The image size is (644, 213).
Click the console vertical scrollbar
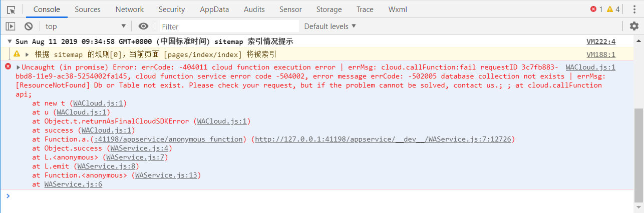(638, 155)
